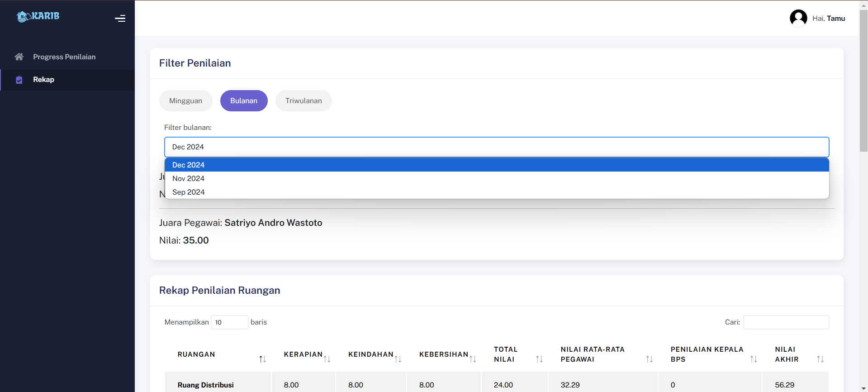Image resolution: width=868 pixels, height=392 pixels.
Task: Sort by Nilai Akhir column arrows
Action: 820,359
